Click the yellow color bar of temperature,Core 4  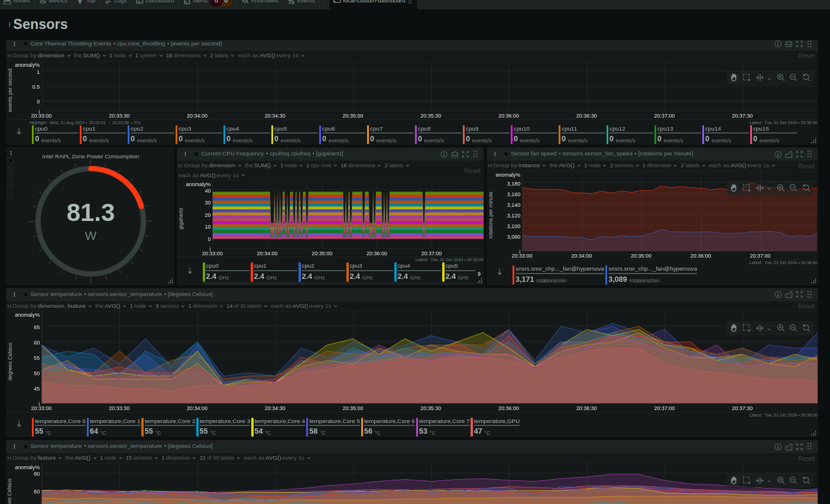tap(253, 427)
